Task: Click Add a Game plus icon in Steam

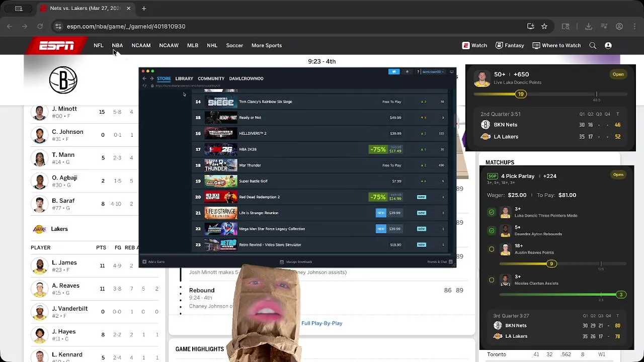Action: coord(144,261)
